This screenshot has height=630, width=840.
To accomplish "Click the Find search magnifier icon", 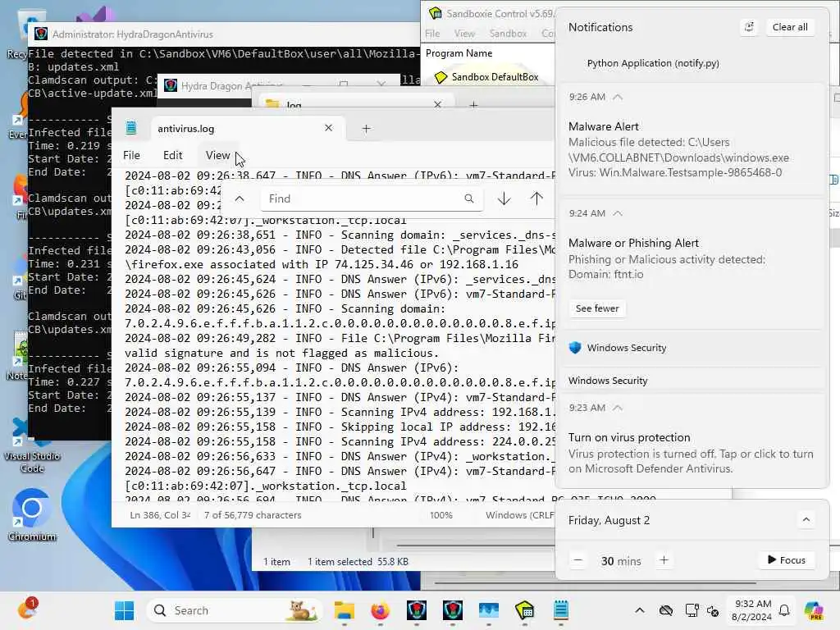I will point(468,199).
